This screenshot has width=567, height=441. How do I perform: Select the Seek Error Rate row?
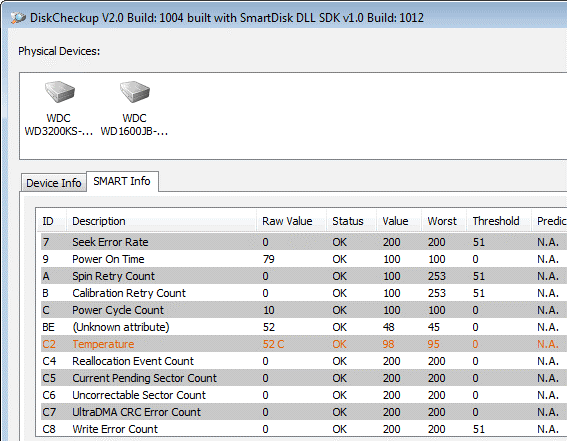tap(304, 242)
